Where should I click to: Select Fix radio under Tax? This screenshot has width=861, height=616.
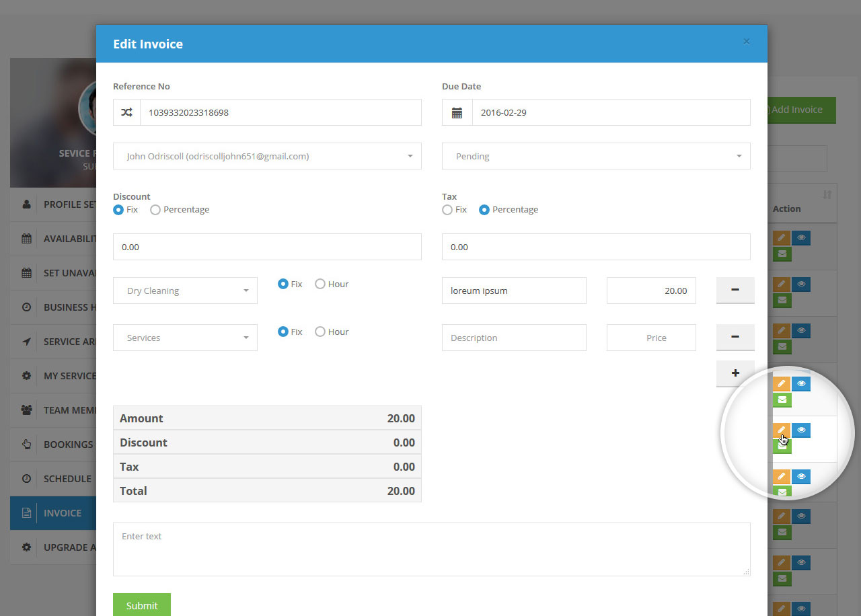[x=447, y=210]
